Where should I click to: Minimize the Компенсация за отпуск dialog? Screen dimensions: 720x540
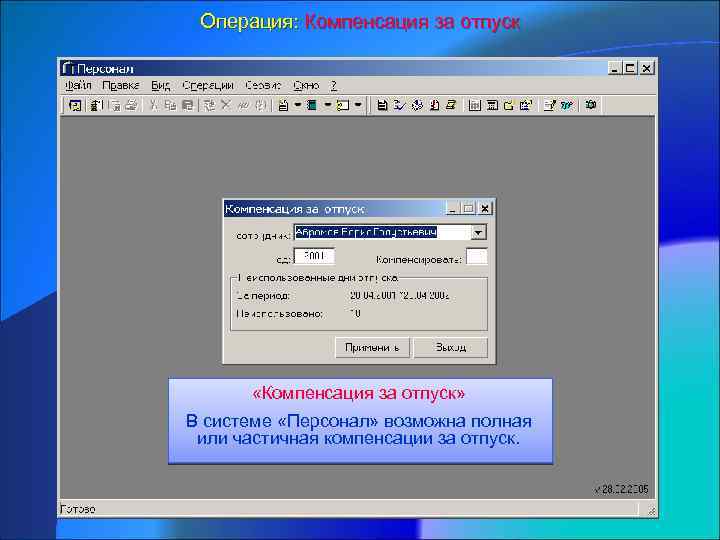point(452,209)
